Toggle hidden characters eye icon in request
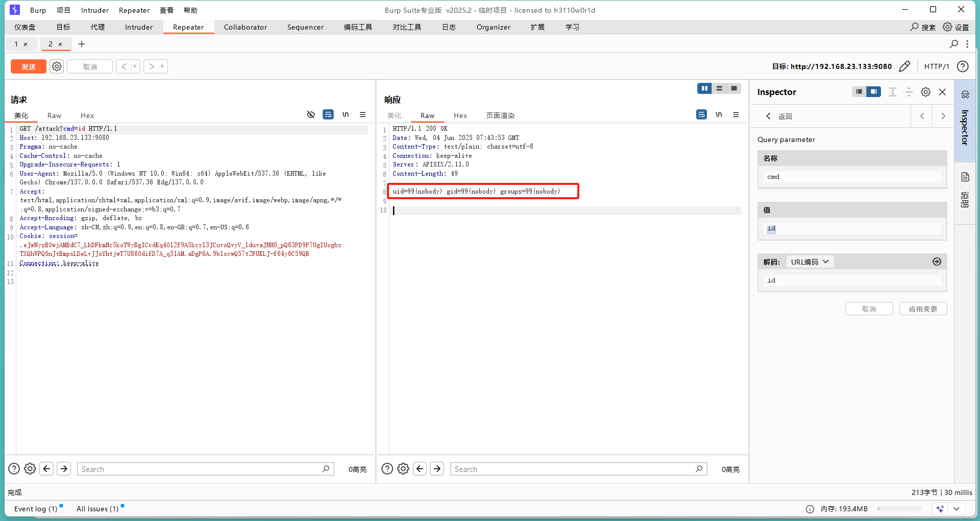980x521 pixels. click(311, 114)
